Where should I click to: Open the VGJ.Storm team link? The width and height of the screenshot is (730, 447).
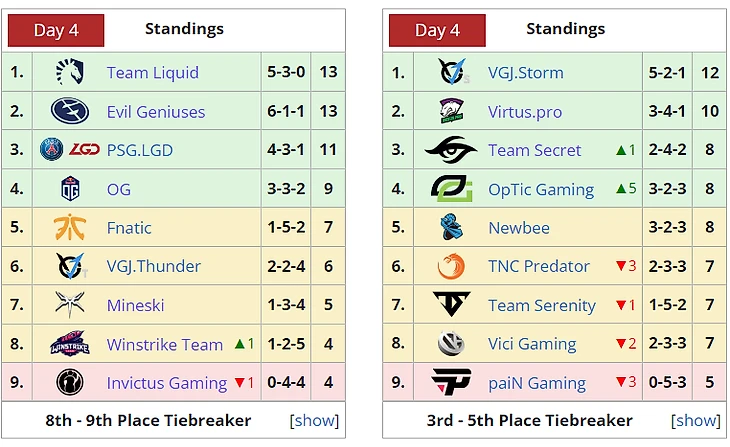pyautogui.click(x=526, y=73)
